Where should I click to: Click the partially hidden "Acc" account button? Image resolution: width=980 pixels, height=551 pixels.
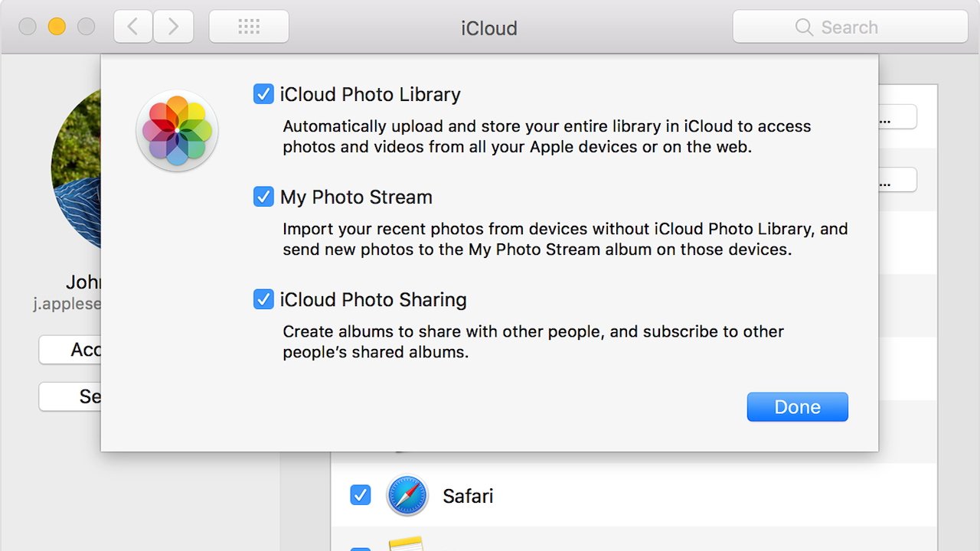[70, 350]
